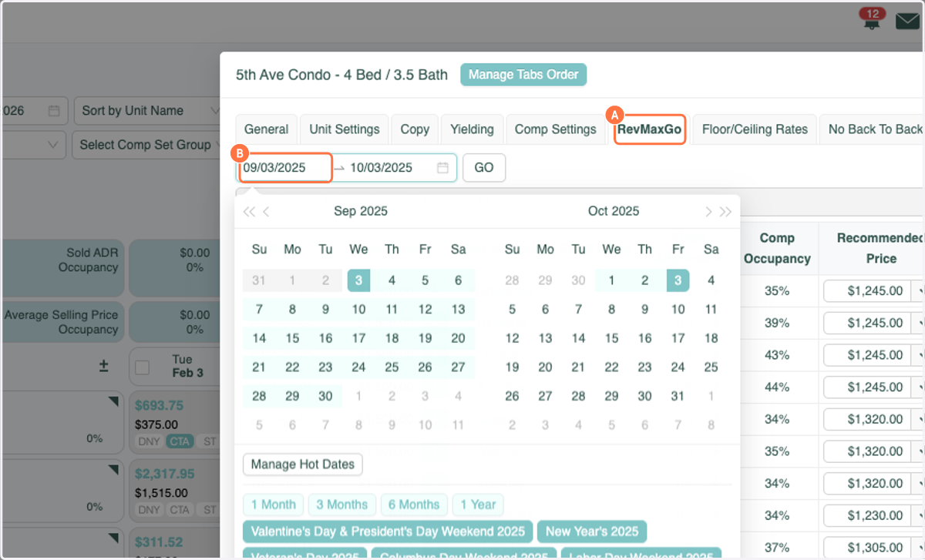The width and height of the screenshot is (925, 560).
Task: Select the 1 Year range preset
Action: click(478, 505)
